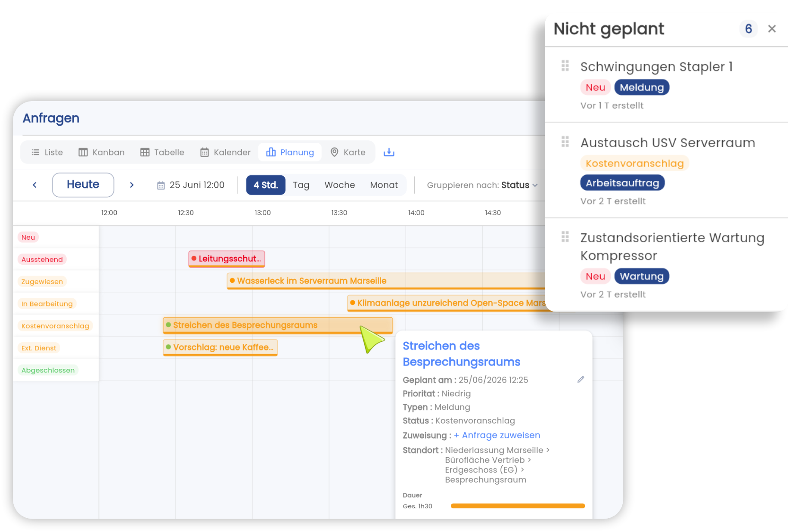Click Niederlassung Marseille in Standort path

click(494, 450)
